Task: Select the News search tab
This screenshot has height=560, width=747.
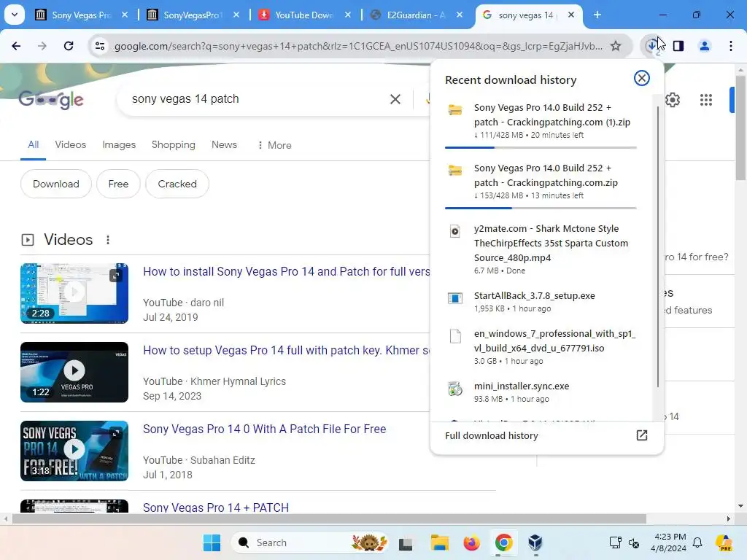Action: pyautogui.click(x=224, y=145)
